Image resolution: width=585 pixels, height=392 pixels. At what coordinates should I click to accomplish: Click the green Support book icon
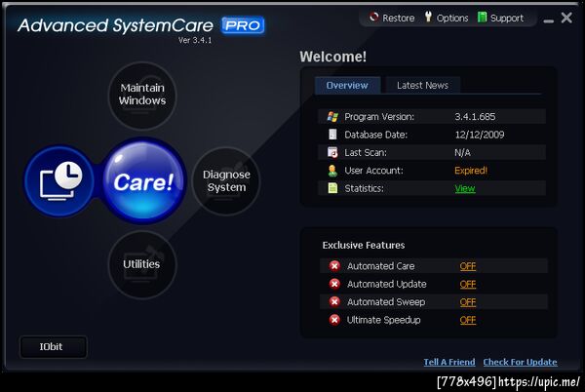[482, 18]
